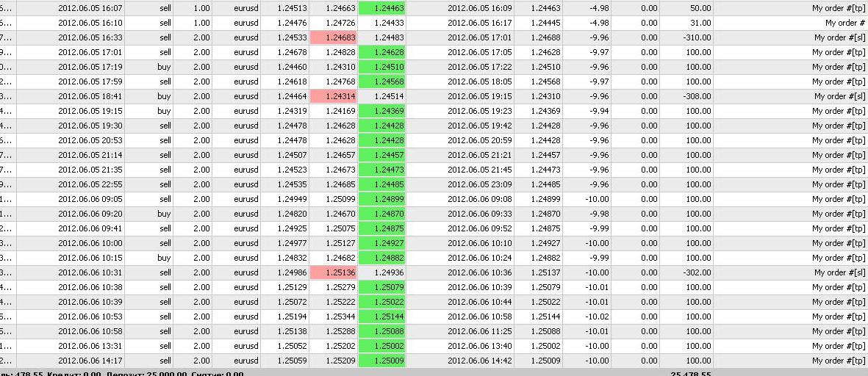The width and height of the screenshot is (868, 376).
Task: Select open time 2012.06.05 18:41
Action: coord(90,96)
